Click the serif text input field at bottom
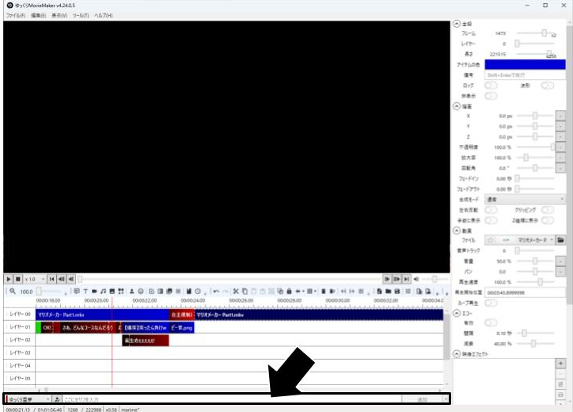This screenshot has height=412, width=573. pyautogui.click(x=232, y=399)
